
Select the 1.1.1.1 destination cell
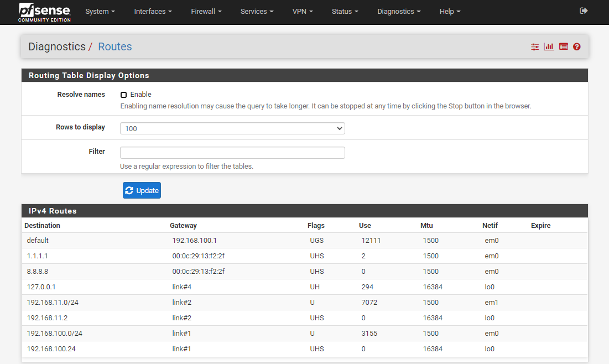point(37,256)
